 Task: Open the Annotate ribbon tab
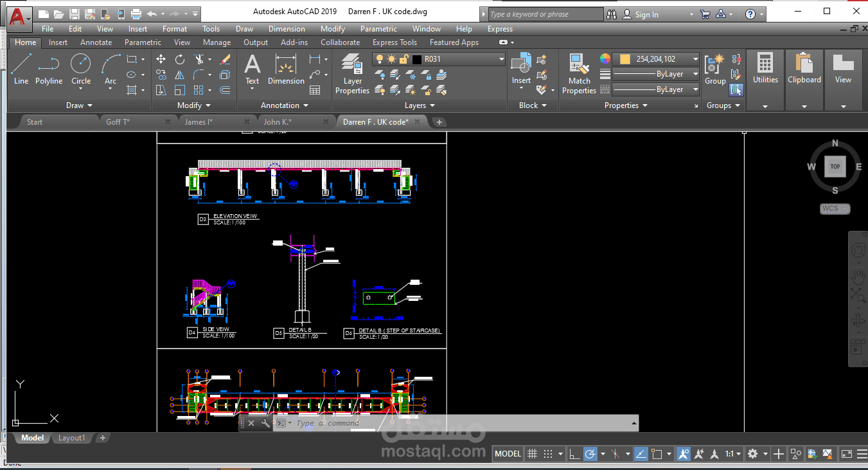96,42
